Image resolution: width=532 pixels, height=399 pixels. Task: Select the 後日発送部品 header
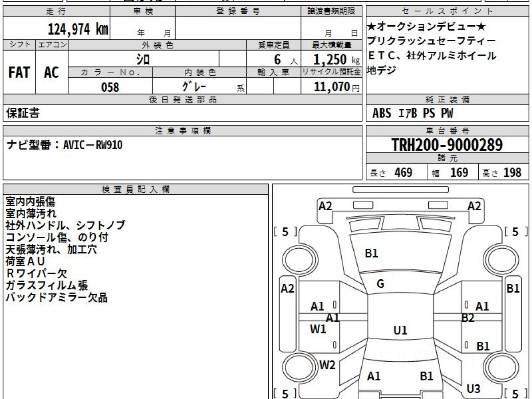coord(183,100)
